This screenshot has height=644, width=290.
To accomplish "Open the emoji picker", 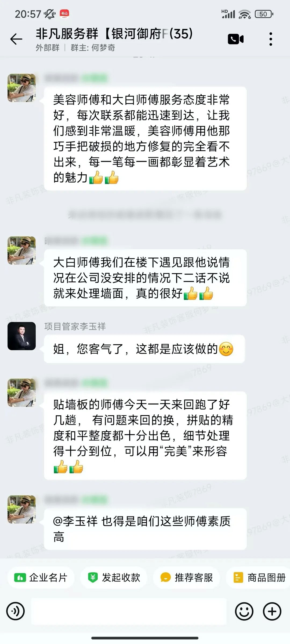I will click(x=244, y=612).
